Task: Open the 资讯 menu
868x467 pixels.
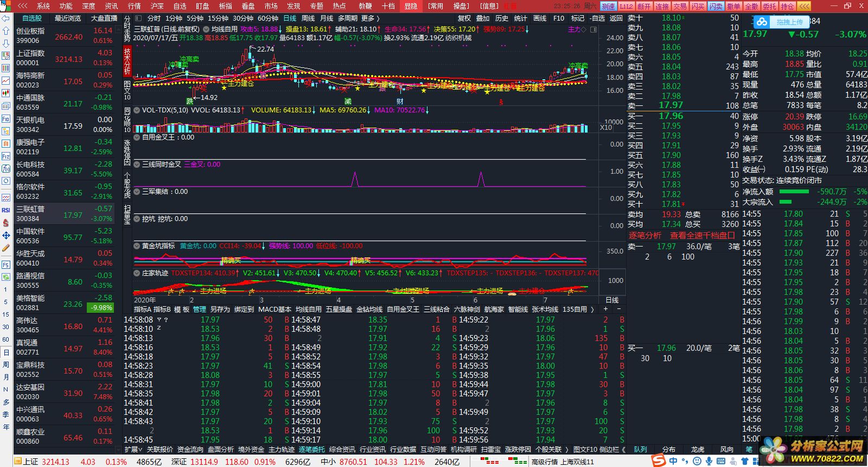Action: coord(111,6)
